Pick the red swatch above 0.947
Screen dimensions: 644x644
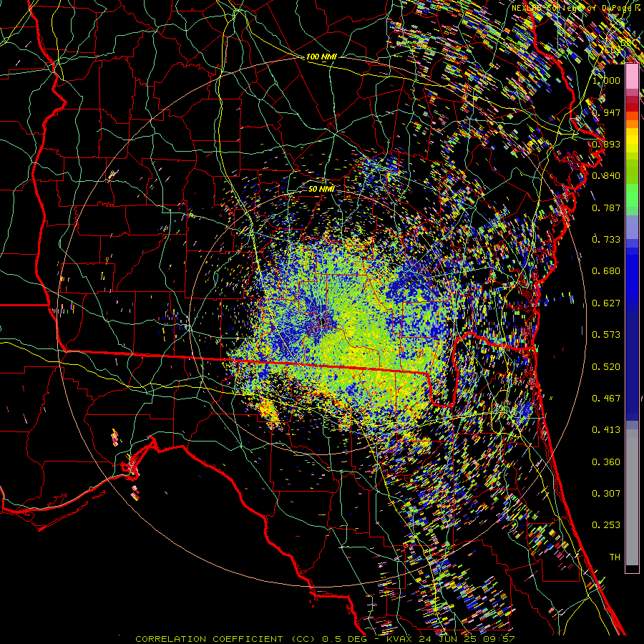(632, 107)
